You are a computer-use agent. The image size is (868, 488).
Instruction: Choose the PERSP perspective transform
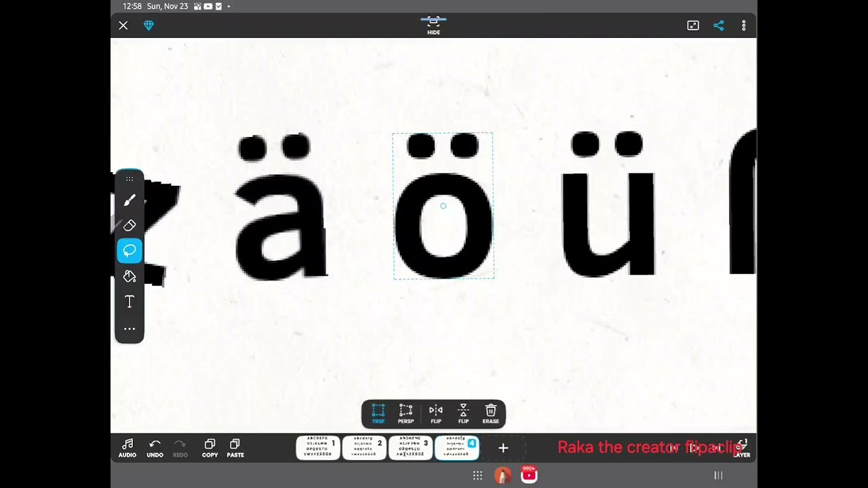tap(406, 414)
